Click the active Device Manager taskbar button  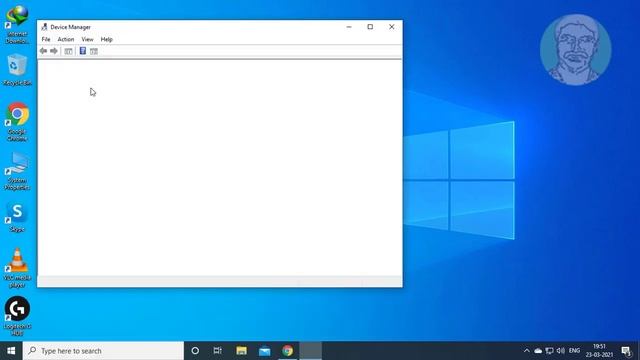[311, 351]
